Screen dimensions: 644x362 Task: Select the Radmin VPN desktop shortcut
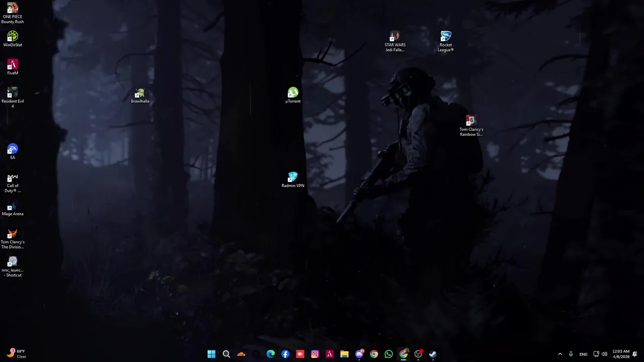coord(293,180)
